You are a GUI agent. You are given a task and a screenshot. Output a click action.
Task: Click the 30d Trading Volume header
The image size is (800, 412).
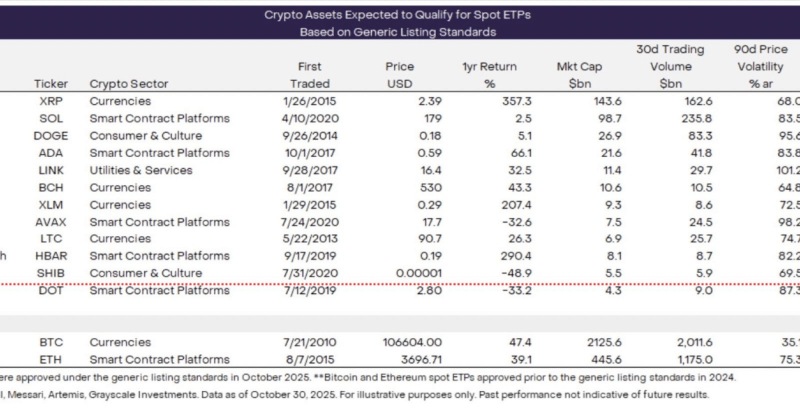click(670, 66)
